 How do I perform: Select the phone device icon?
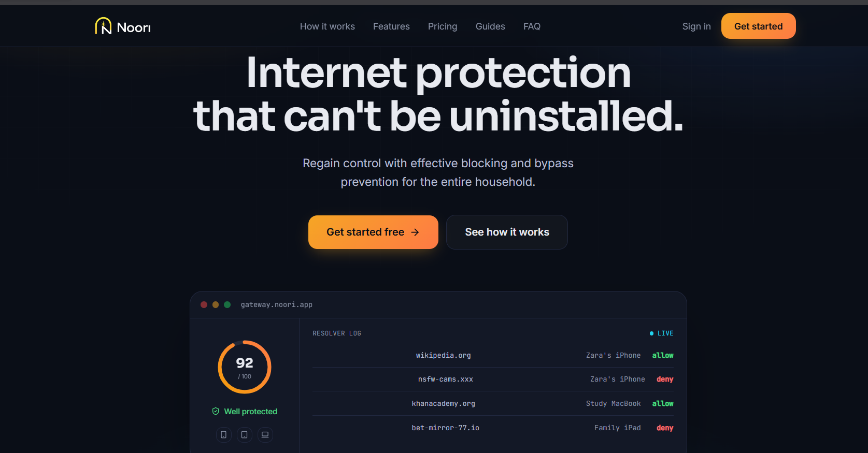tap(224, 434)
